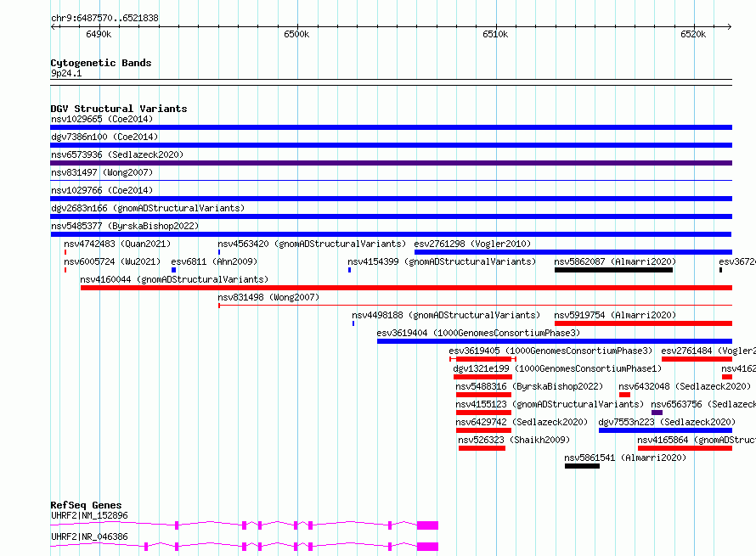Open nsv4165864 gnomAD variant label
Image resolution: width=756 pixels, height=556 pixels.
(x=697, y=440)
